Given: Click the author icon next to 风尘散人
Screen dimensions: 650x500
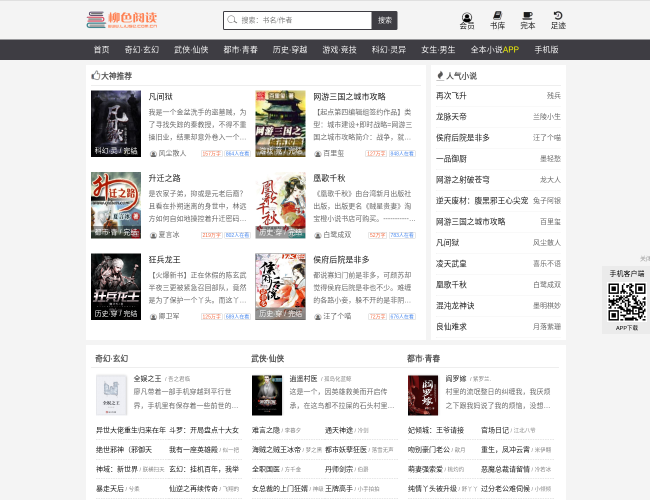Looking at the screenshot, I should tap(153, 153).
